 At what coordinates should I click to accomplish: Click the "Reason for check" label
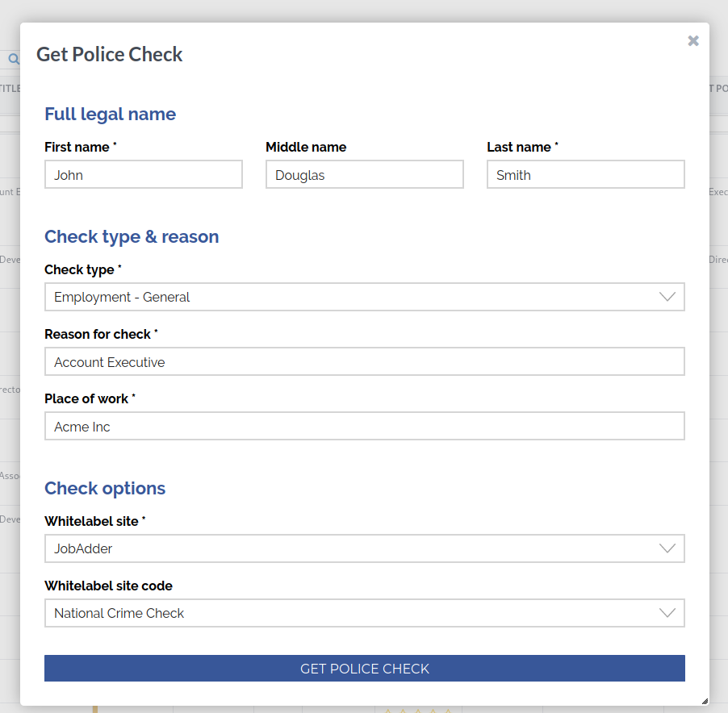(x=98, y=334)
